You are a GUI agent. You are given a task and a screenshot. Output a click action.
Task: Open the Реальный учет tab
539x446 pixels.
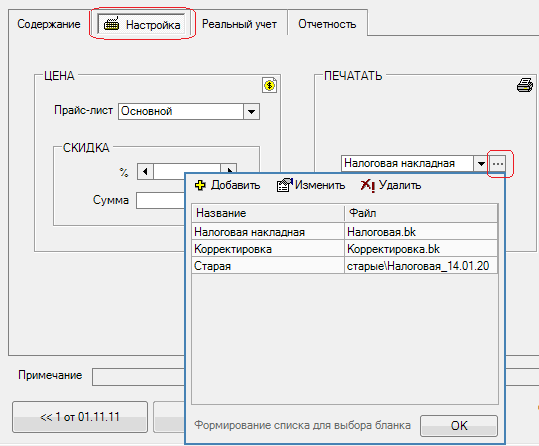(239, 24)
